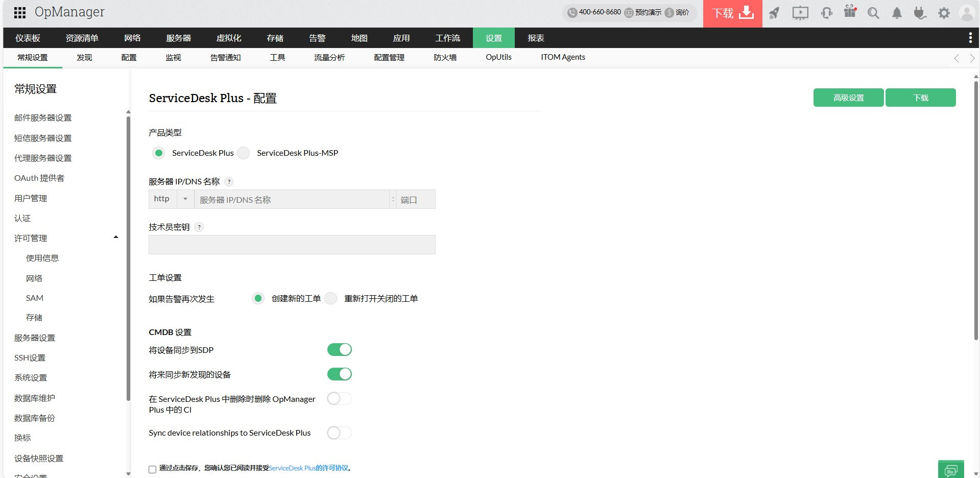Click the green 下载 button

[x=921, y=98]
